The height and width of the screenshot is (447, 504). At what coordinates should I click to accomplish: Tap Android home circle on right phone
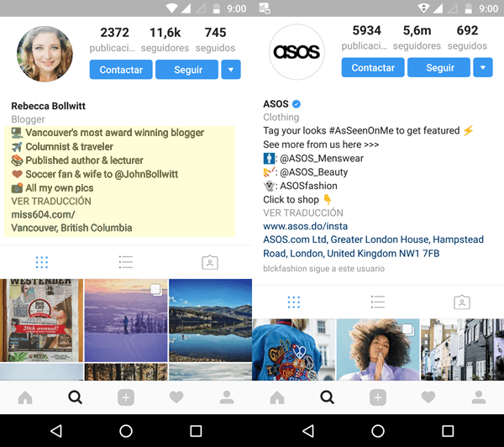pos(378,431)
